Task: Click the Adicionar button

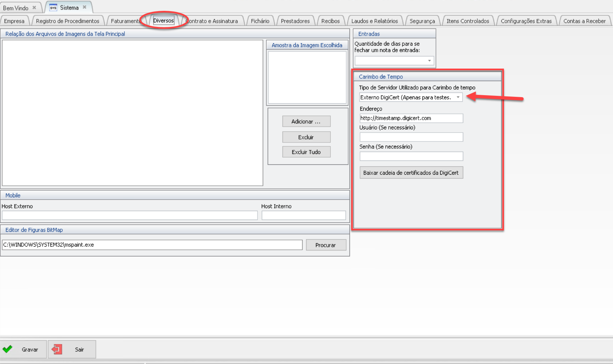Action: (306, 121)
